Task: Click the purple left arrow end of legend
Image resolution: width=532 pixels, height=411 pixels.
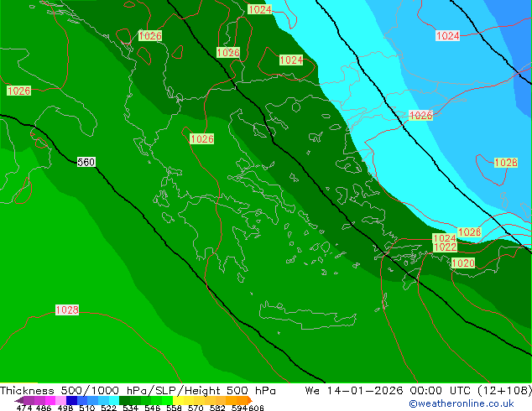Action: pos(19,400)
